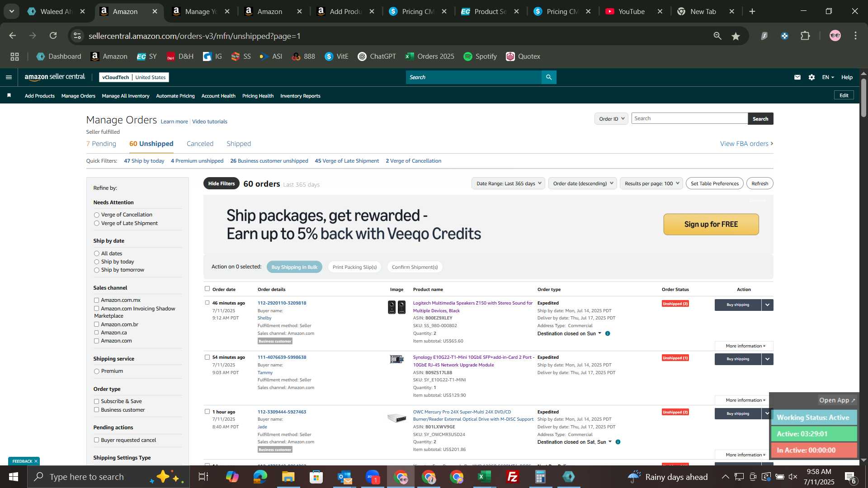Screen dimensions: 868x488
Task: Click the bookmark flag icon in nav bar
Action: tap(9, 95)
